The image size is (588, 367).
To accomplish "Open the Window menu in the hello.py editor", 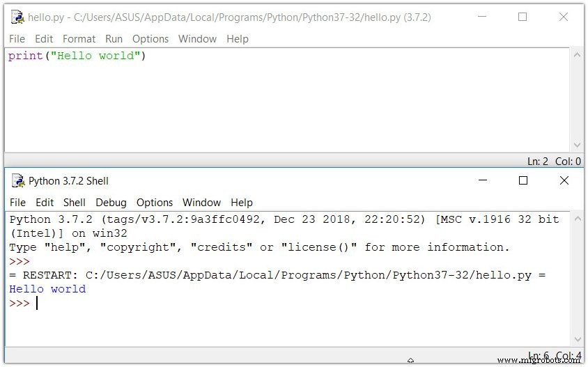I will click(x=197, y=39).
